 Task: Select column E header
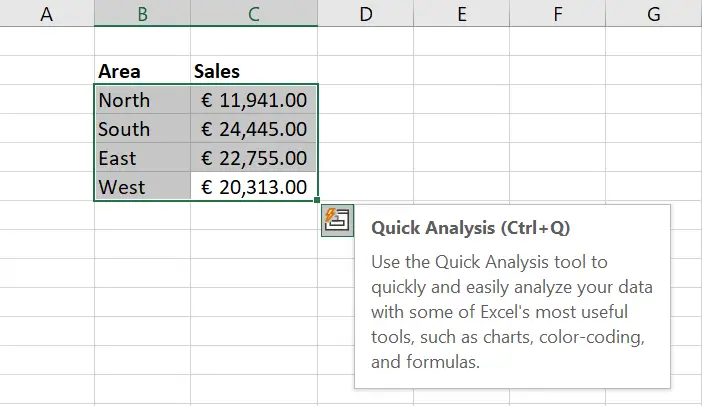coord(462,13)
